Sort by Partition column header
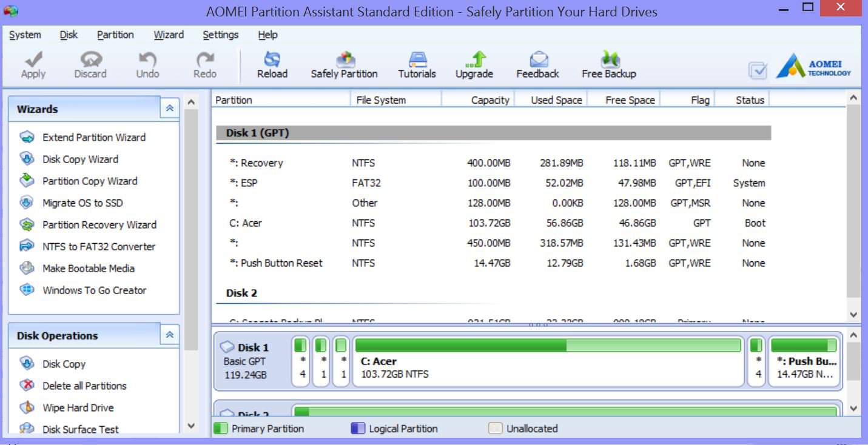 (x=281, y=100)
